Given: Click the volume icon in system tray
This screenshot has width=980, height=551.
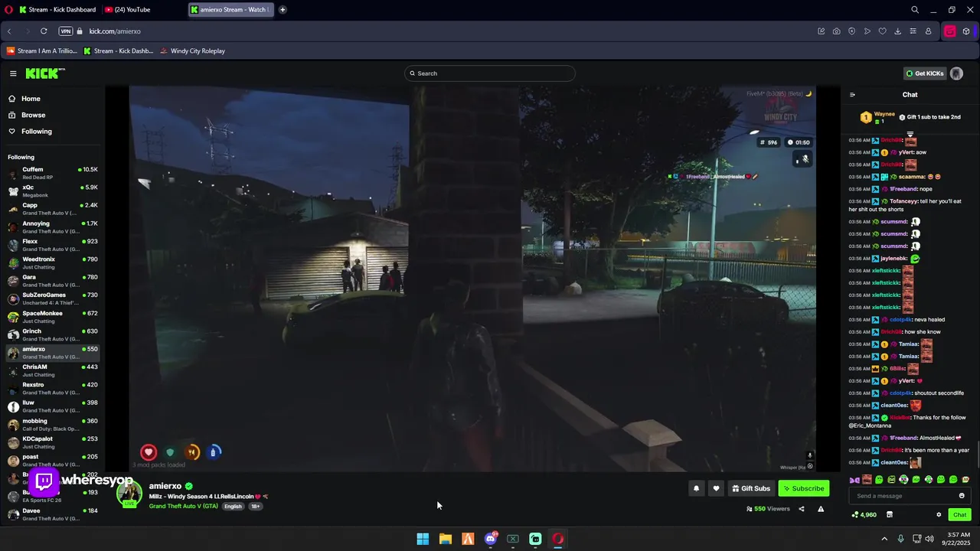Looking at the screenshot, I should coord(929,539).
